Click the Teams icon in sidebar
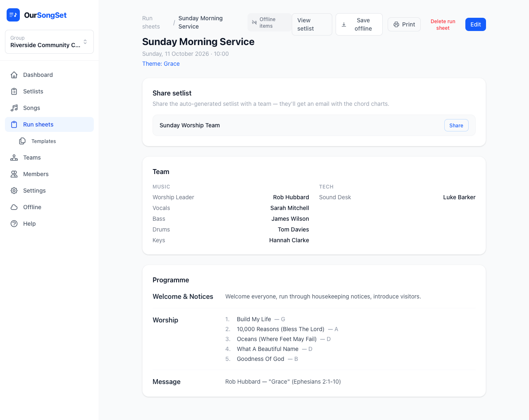 14,157
